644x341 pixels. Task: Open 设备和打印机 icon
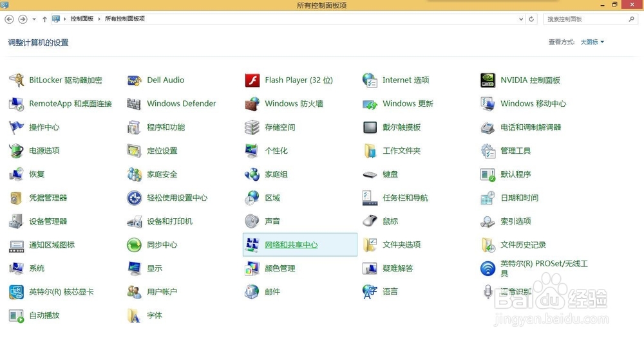coord(135,221)
